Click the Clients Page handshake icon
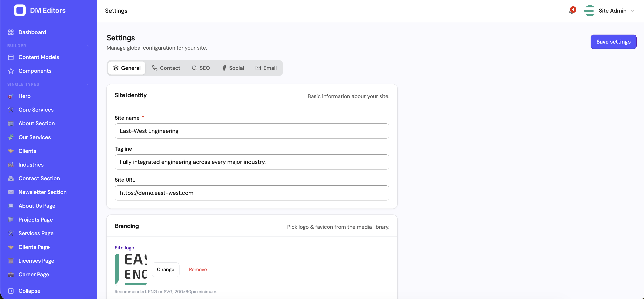Screen dimensions: 644x299 [11, 247]
